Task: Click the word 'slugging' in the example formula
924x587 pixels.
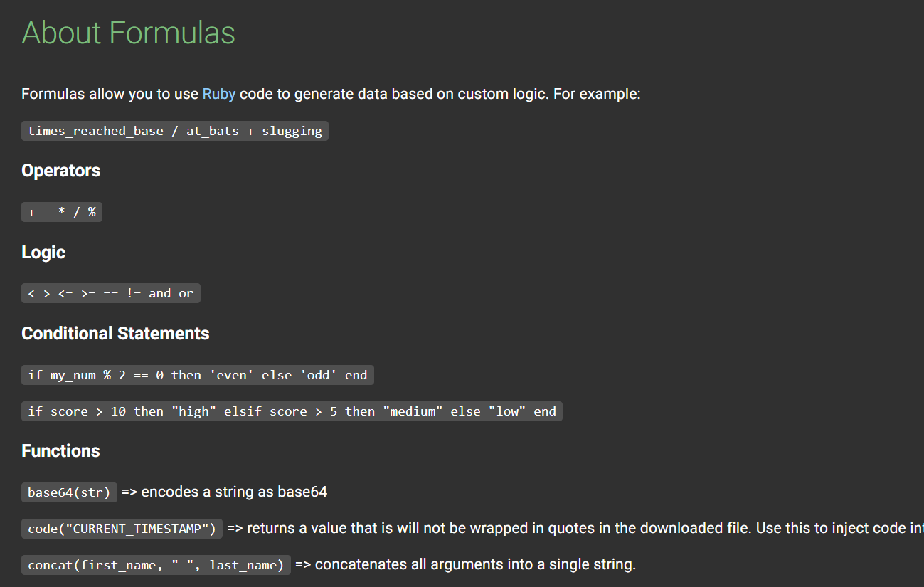Action: (x=292, y=131)
